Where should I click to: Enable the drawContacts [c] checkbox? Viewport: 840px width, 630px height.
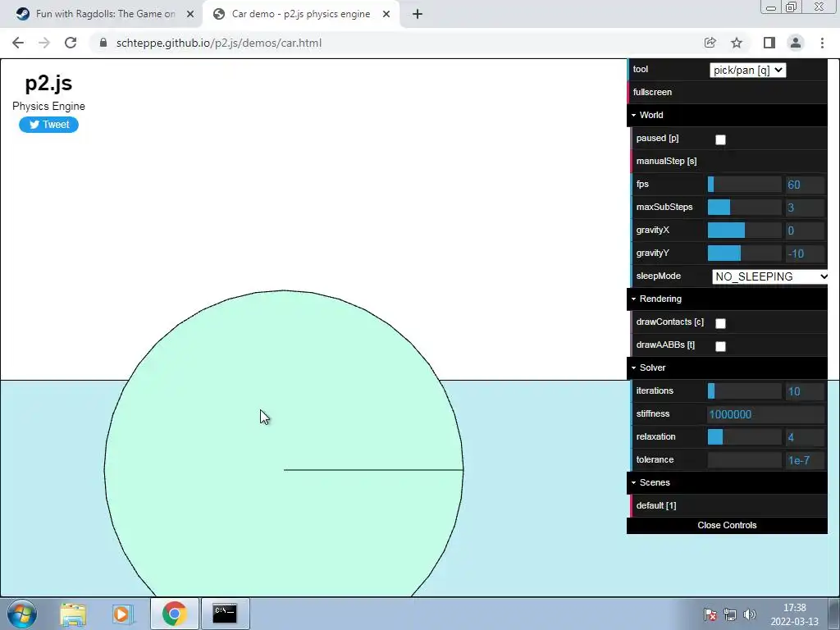tap(720, 323)
